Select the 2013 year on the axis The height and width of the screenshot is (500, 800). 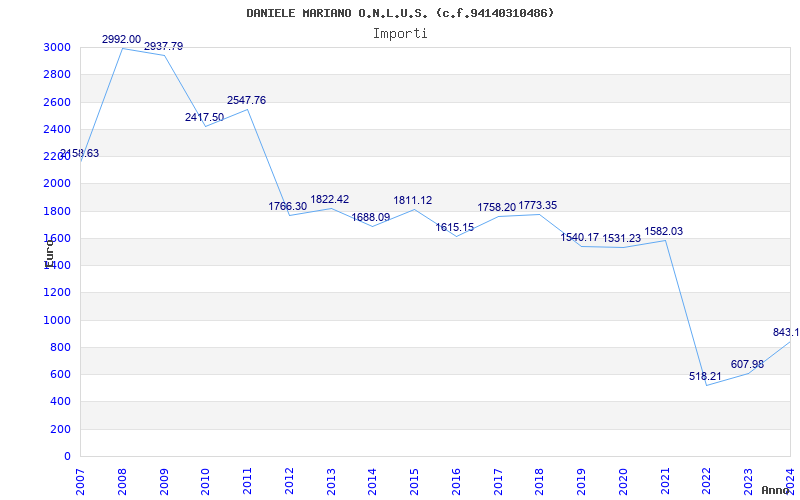point(331,482)
